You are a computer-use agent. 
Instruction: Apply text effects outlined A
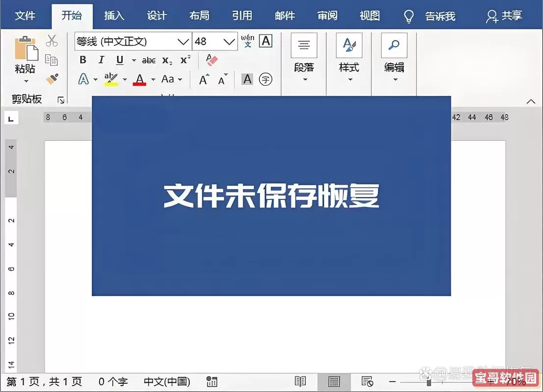tap(83, 79)
